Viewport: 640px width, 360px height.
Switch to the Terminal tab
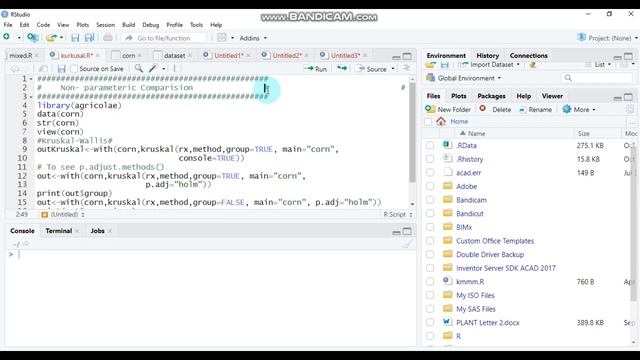58,231
